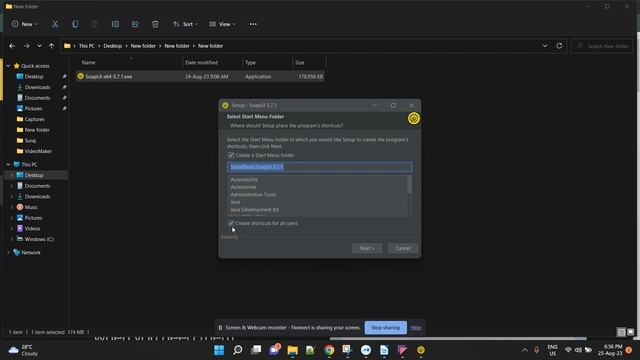
Task: Sort by Date modified column header
Action: [201, 62]
